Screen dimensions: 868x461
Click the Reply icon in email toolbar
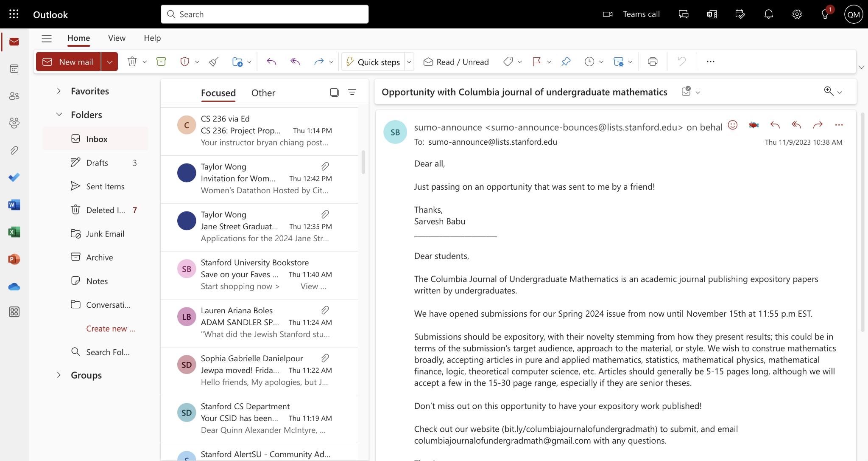774,126
